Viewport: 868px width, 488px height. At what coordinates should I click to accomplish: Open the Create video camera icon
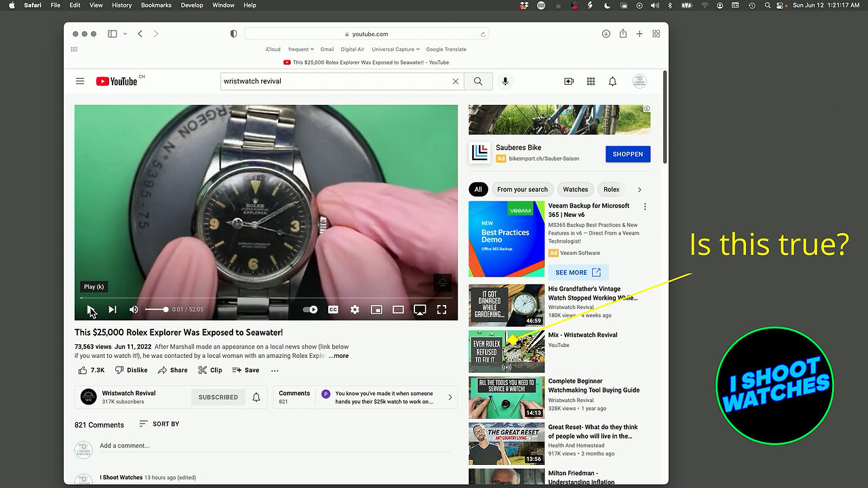569,81
